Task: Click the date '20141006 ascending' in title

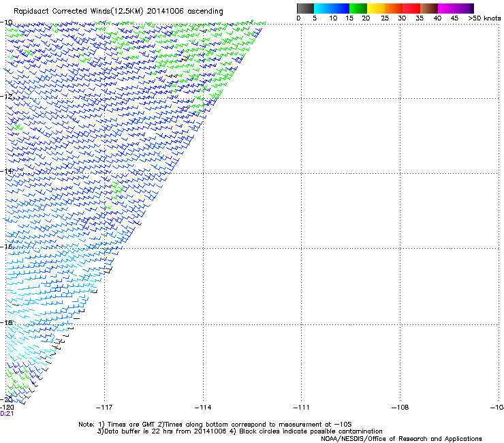Action: [185, 12]
